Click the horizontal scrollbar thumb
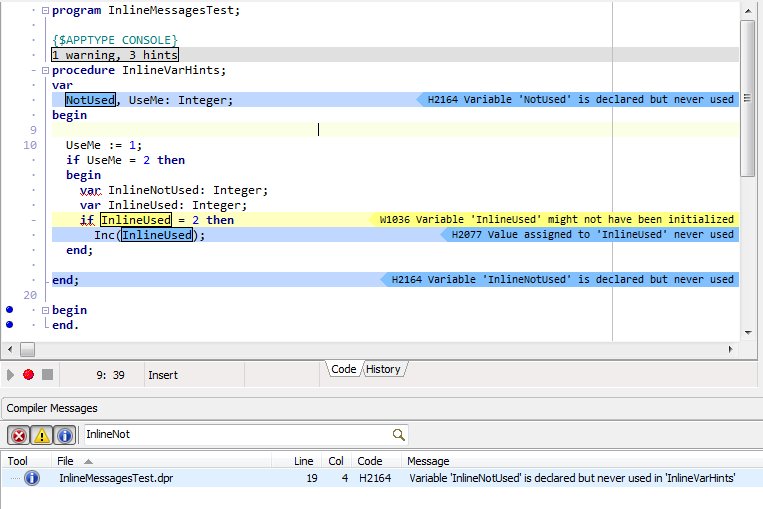This screenshot has width=763, height=509. click(28, 349)
